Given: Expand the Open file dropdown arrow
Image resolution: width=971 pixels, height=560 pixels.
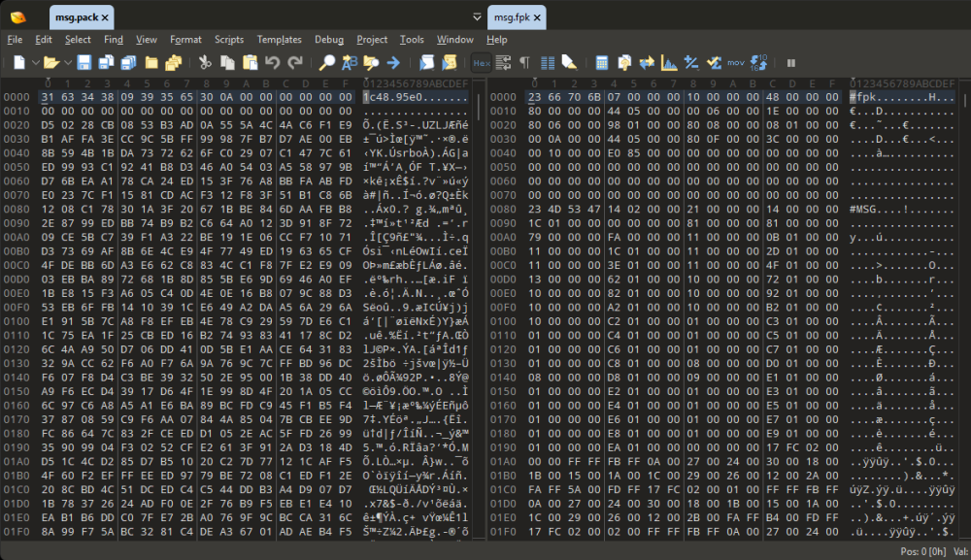Looking at the screenshot, I should tap(68, 62).
